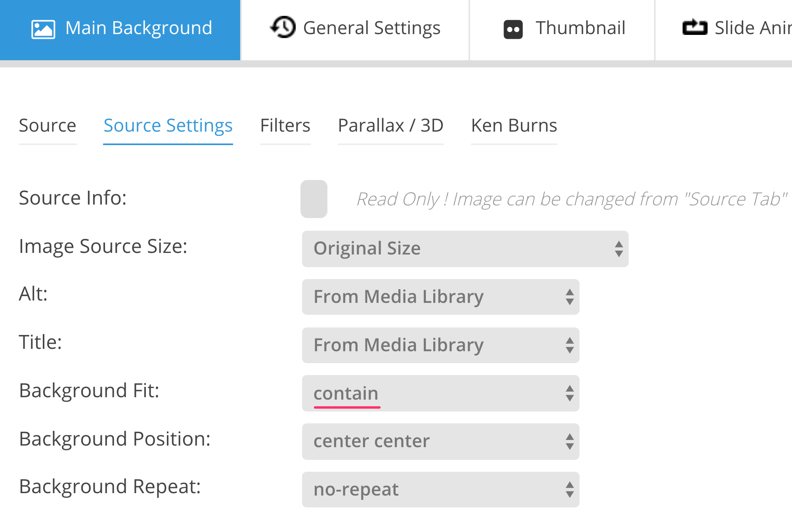Screen dimensions: 792x532
Task: Switch to the General Settings tab
Action: point(355,30)
